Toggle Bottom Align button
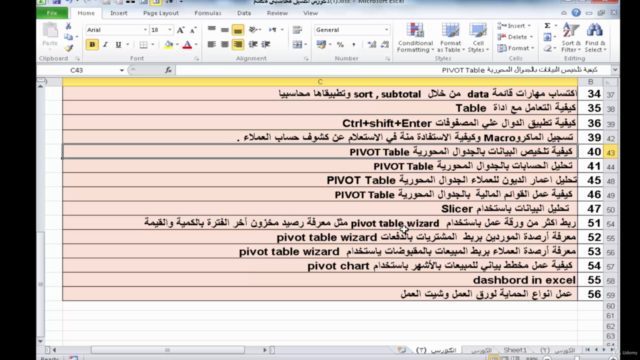 coord(238,29)
